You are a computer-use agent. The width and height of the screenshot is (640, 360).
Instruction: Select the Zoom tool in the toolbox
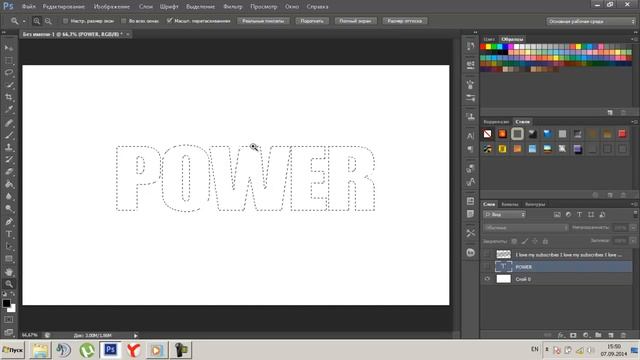point(9,284)
